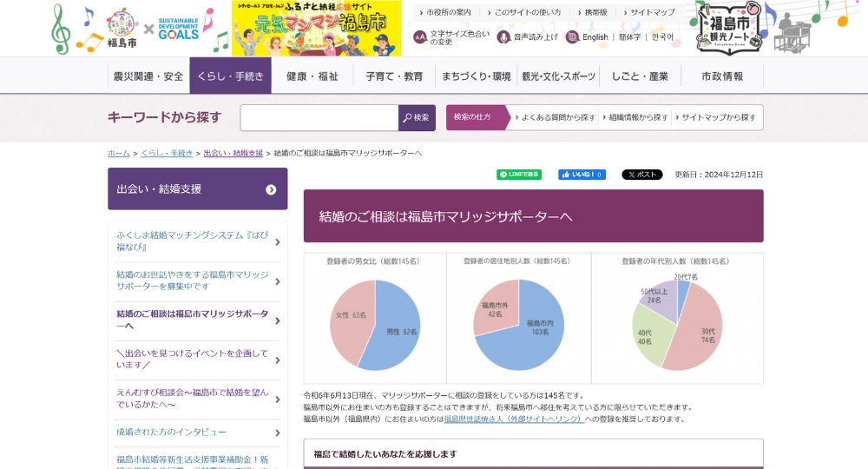Go to くらし・手続き breadcrumb link

pos(167,153)
